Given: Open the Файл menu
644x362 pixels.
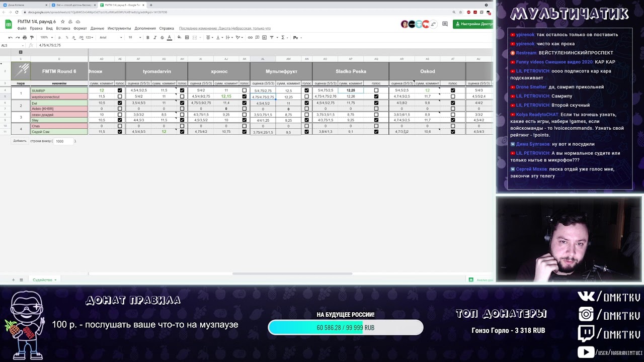Looking at the screenshot, I should point(22,29).
